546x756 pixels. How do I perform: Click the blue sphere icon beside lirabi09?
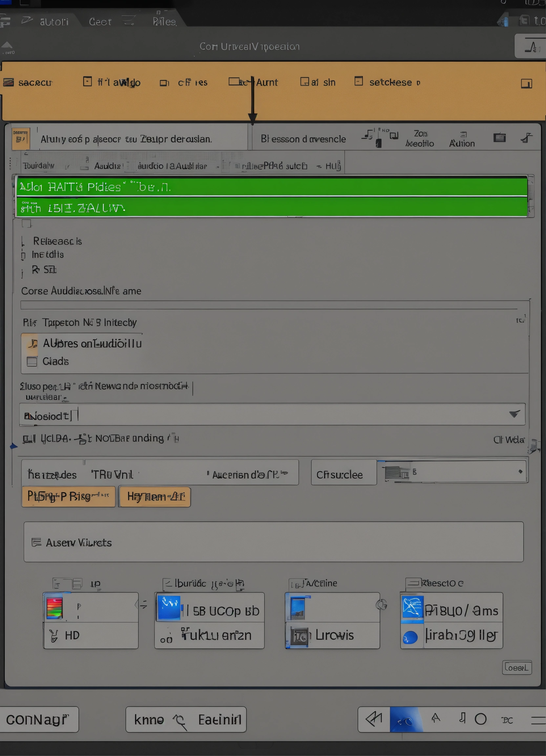point(410,637)
